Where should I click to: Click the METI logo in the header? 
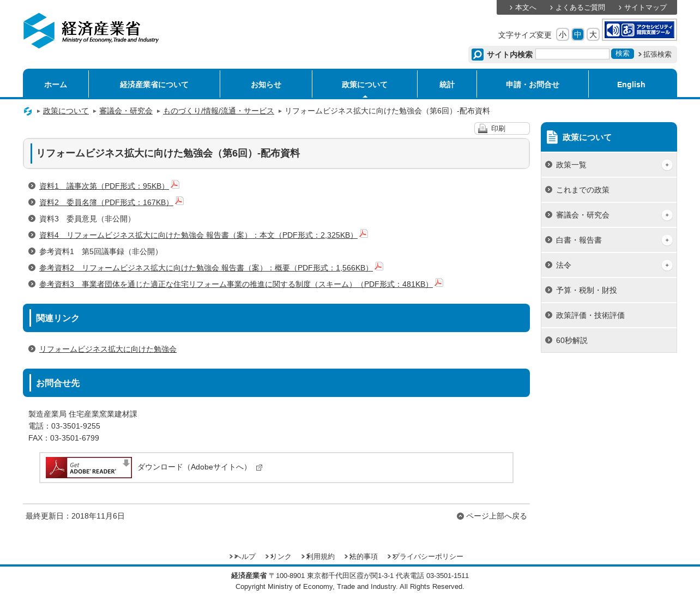coord(91,31)
